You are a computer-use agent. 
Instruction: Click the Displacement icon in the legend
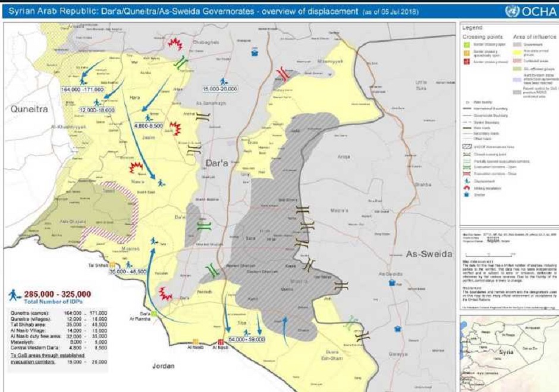469,181
